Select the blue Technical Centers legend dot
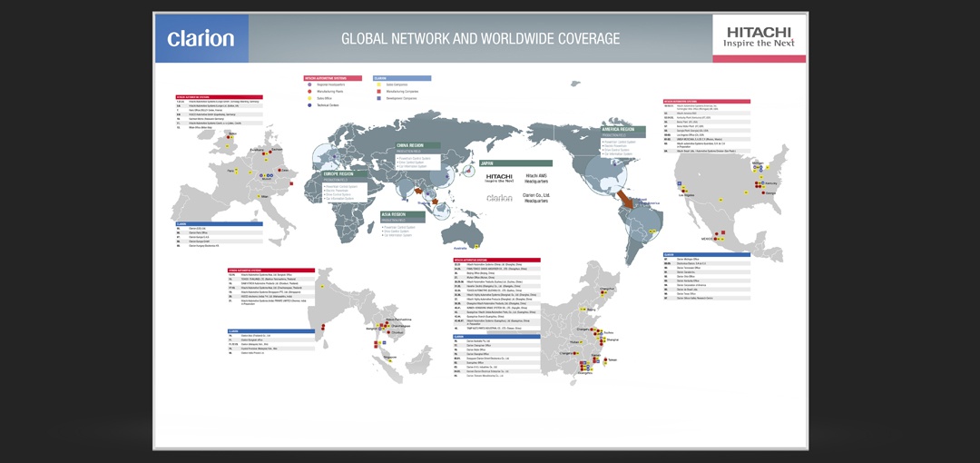The image size is (980, 463). click(309, 105)
